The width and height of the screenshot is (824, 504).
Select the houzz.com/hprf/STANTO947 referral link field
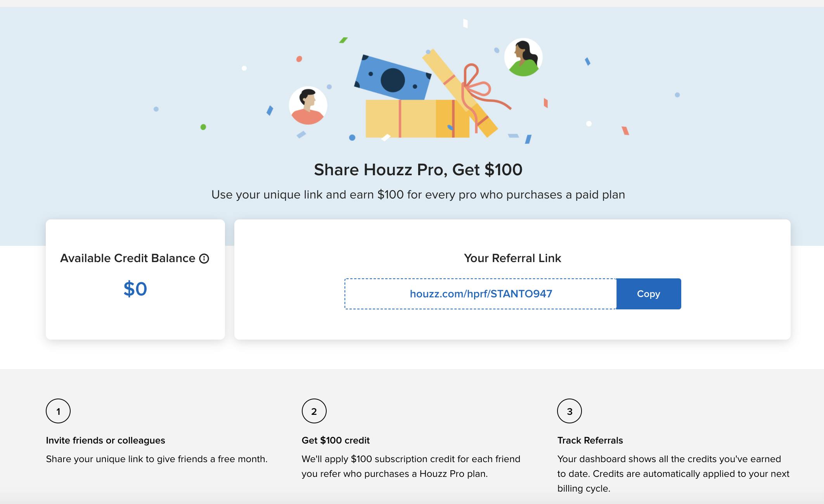coord(481,294)
